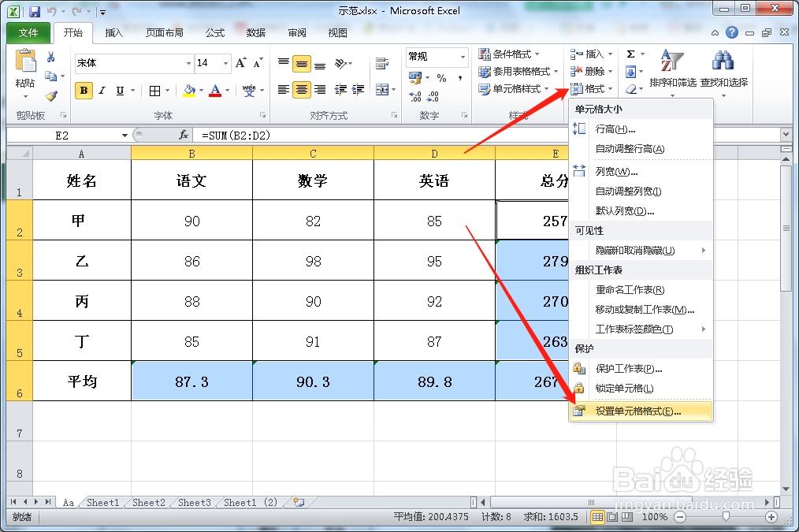Viewport: 799px width, 532px height.
Task: Switch to the 插入 Insert tab
Action: coord(113,32)
